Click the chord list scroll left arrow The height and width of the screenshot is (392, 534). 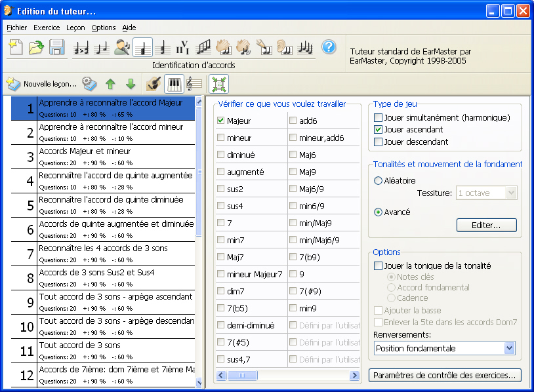221,376
